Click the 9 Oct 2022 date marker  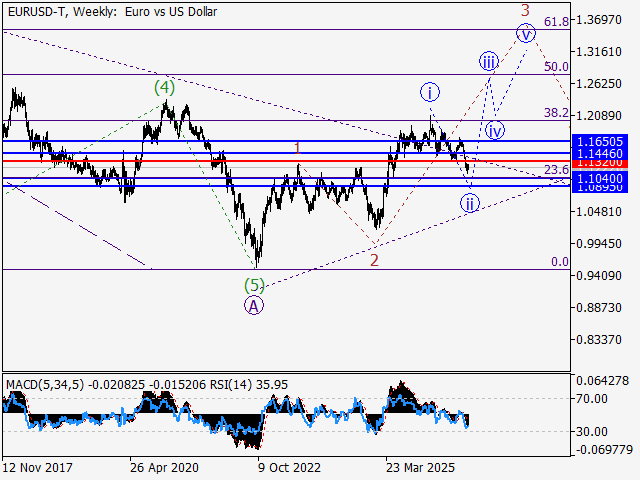tap(289, 467)
